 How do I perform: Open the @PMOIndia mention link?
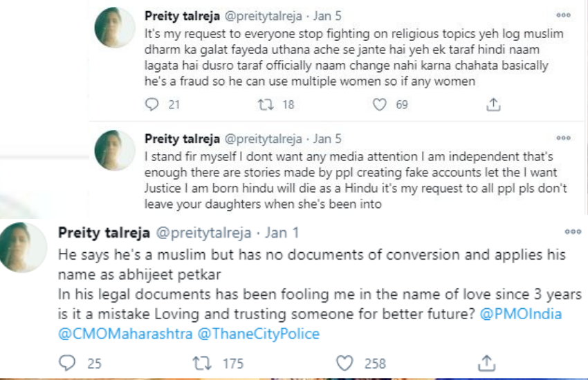pyautogui.click(x=521, y=314)
